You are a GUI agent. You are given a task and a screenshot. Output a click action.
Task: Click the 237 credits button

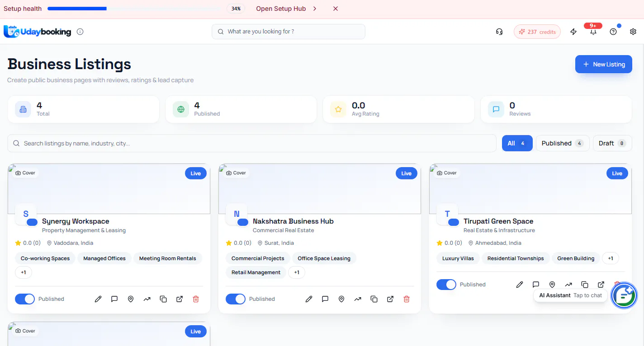click(537, 32)
